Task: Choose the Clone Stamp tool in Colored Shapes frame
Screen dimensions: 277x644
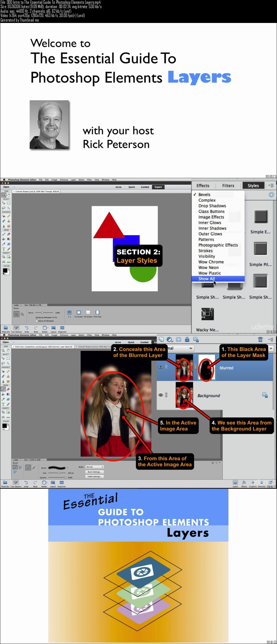Action: [x=9, y=221]
